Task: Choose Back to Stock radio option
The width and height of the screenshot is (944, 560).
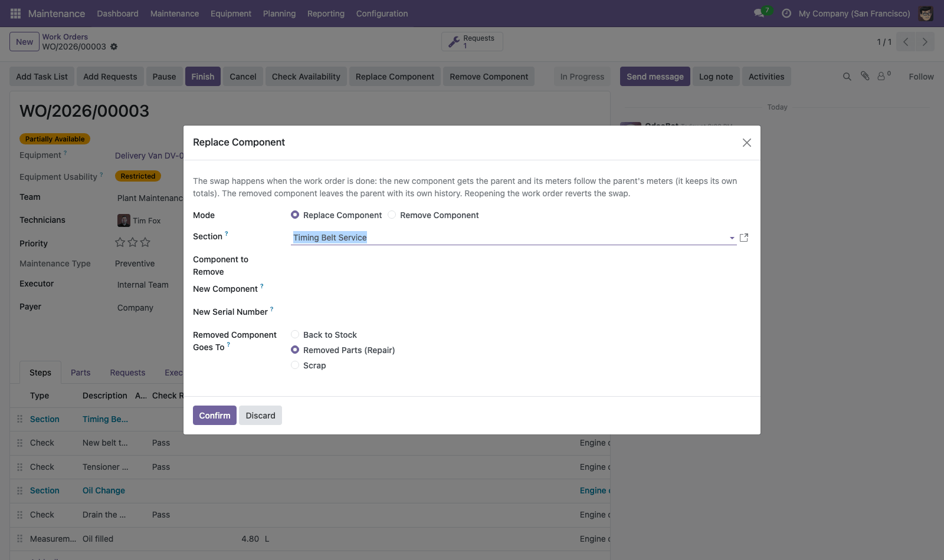Action: click(x=295, y=335)
